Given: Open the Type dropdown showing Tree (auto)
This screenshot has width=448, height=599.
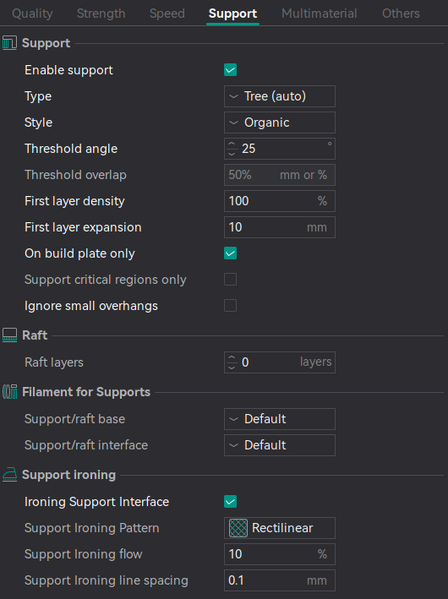Looking at the screenshot, I should click(x=280, y=96).
